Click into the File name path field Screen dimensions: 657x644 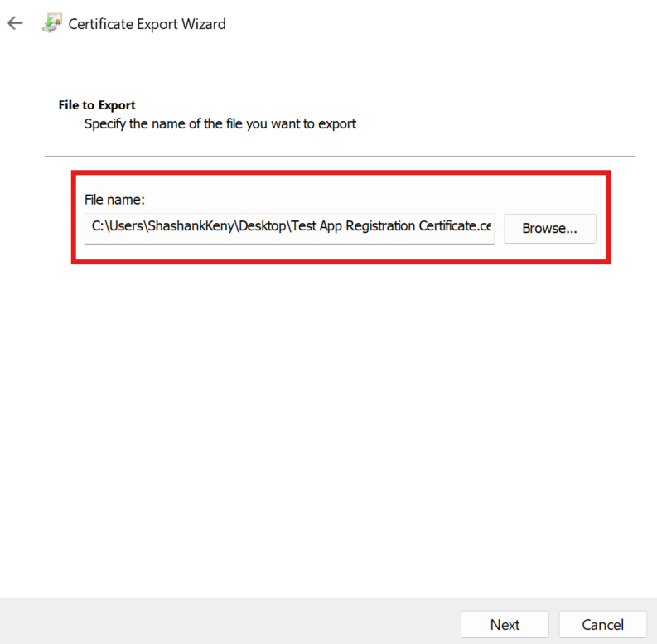(x=289, y=228)
